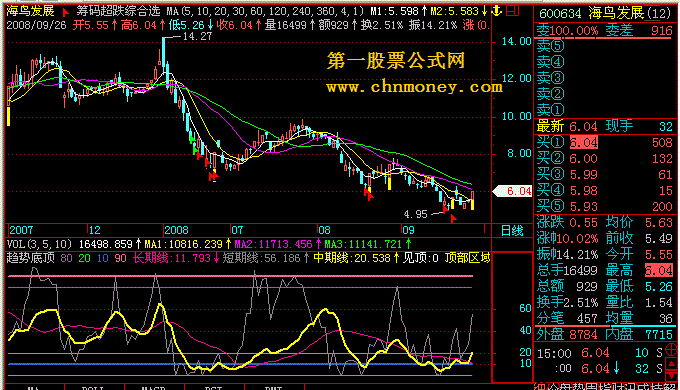Screen dimensions: 680x390
Task: Click the 6.04 current price tag on axis
Action: [x=513, y=191]
